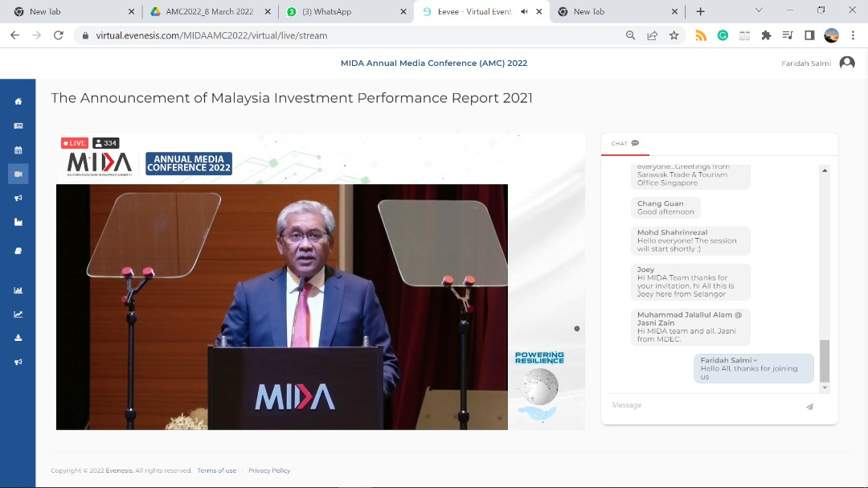Image resolution: width=868 pixels, height=488 pixels.
Task: Open the orange RSS feed extension
Action: click(x=701, y=35)
